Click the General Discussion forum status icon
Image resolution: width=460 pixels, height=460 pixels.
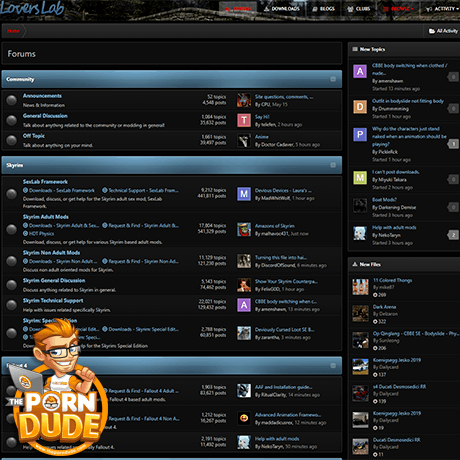tap(12, 120)
